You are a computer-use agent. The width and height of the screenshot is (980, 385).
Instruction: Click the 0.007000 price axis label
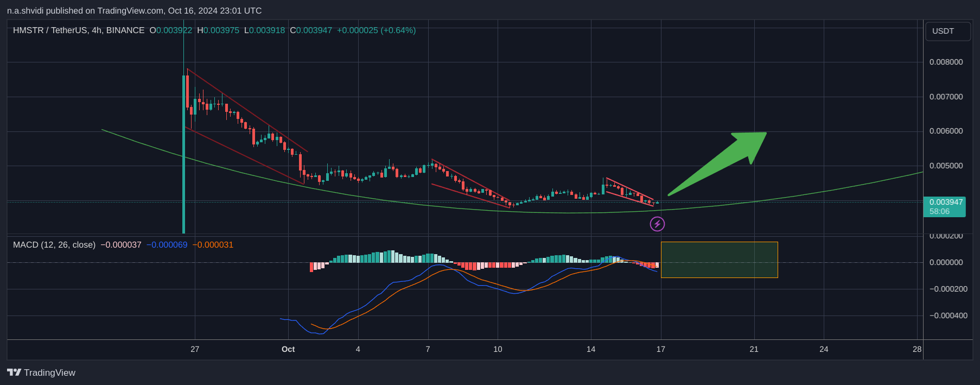pos(946,97)
